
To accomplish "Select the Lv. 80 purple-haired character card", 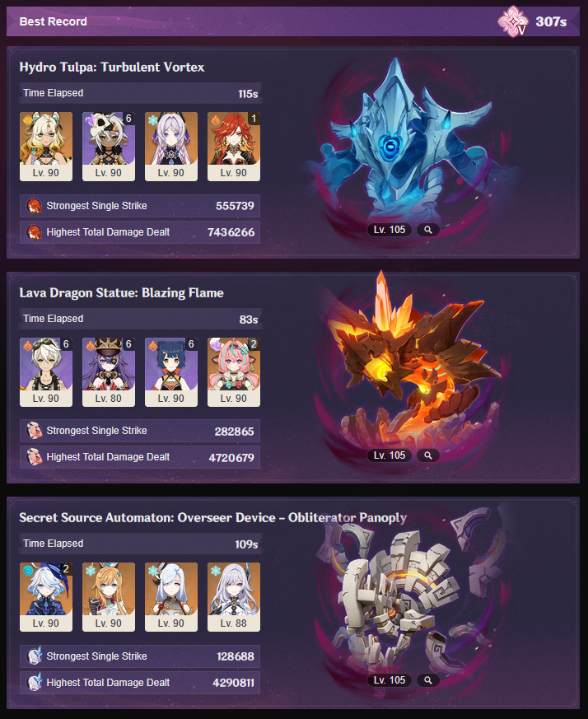I will [x=108, y=372].
